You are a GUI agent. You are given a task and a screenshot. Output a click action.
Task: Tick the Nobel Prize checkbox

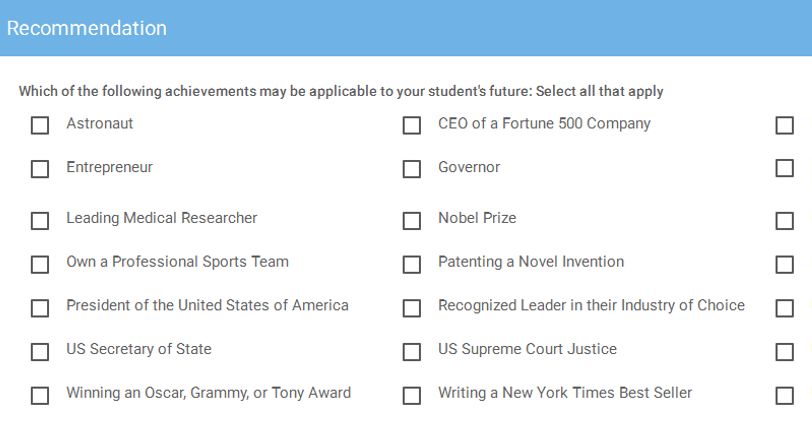click(411, 221)
